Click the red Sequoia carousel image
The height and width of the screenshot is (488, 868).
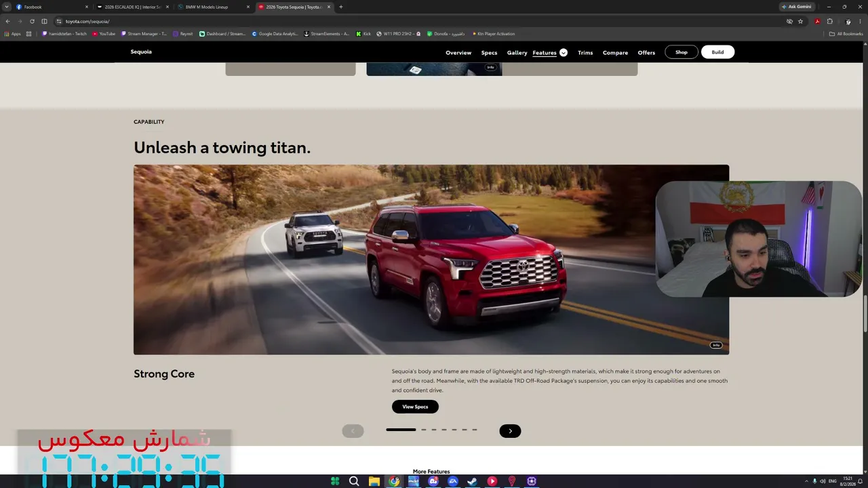click(431, 260)
